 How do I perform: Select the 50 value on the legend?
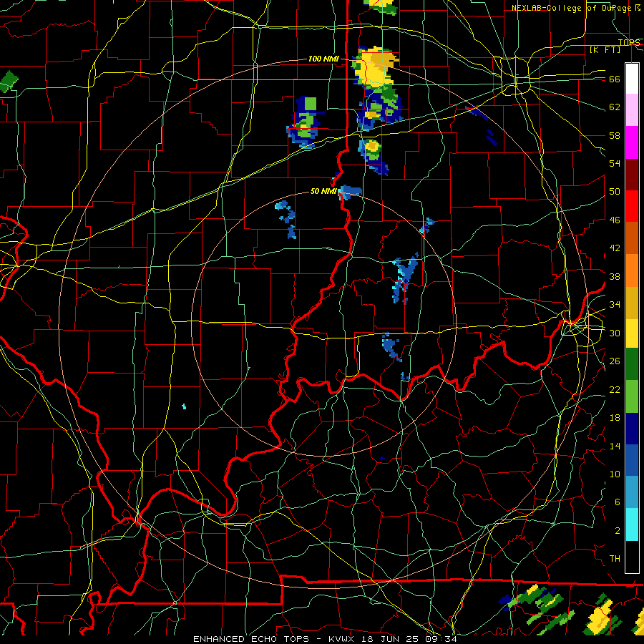(615, 192)
